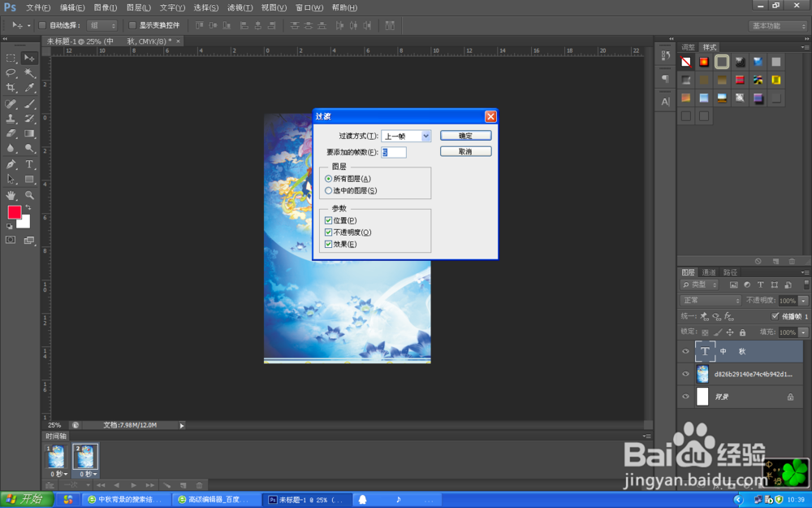Enable Show Transform Controls checkbox (显示变换控件)
The image size is (812, 508).
point(132,25)
